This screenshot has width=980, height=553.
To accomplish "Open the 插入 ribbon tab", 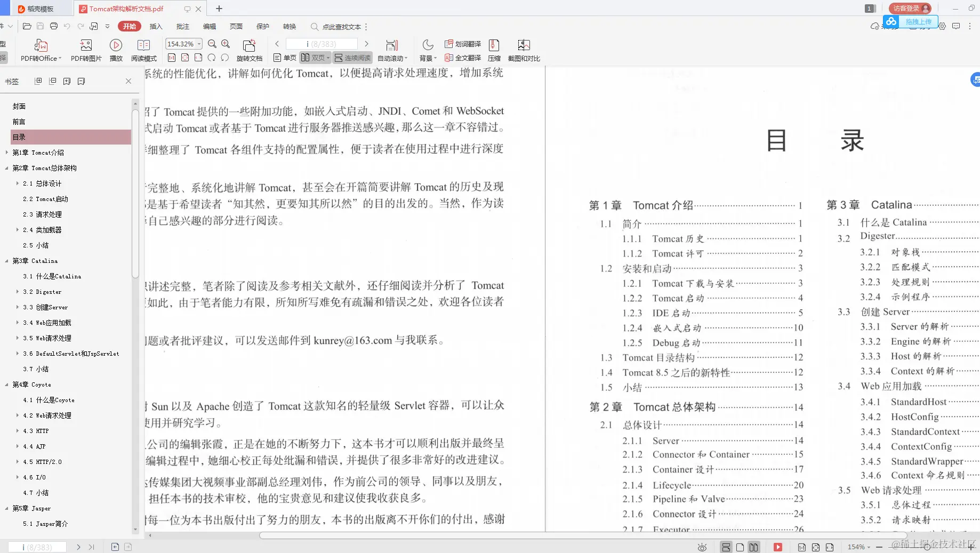I will pos(156,26).
